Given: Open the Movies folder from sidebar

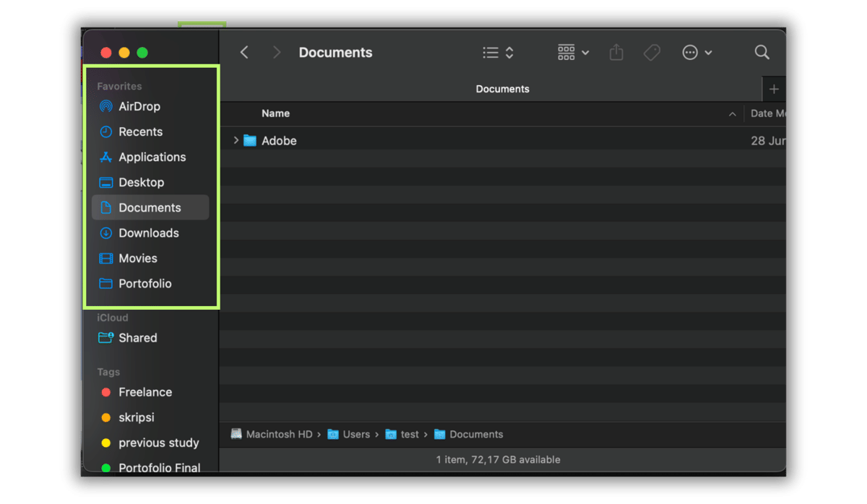Looking at the screenshot, I should (138, 258).
